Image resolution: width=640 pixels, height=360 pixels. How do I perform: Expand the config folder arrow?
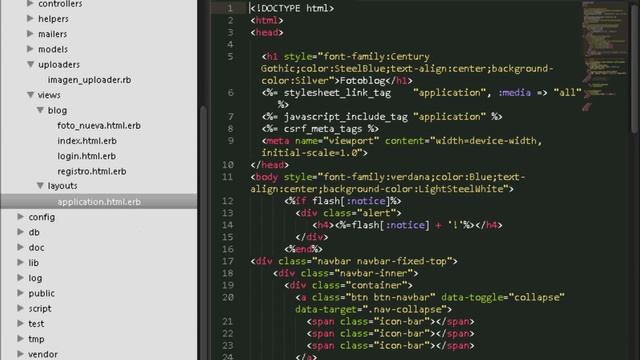[x=20, y=216]
